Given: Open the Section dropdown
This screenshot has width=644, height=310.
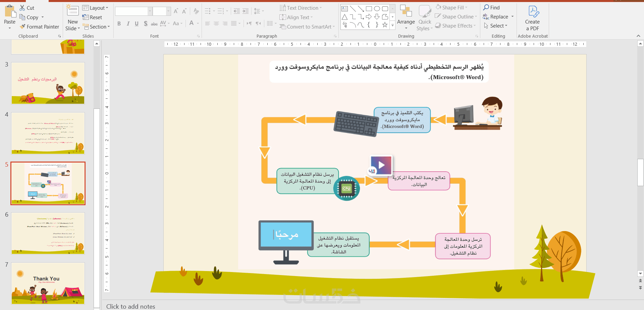Looking at the screenshot, I should [96, 27].
